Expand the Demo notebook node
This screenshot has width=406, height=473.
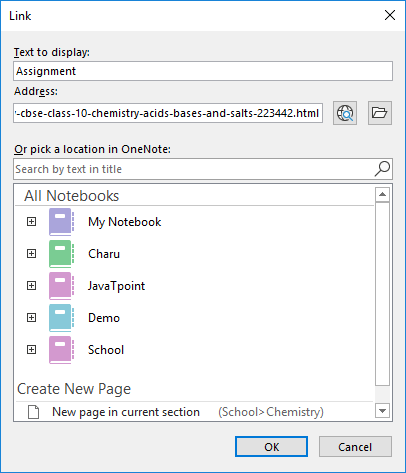(x=31, y=318)
